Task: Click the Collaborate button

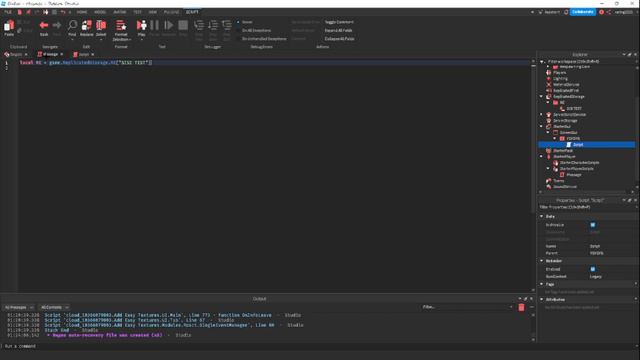Action: (582, 12)
